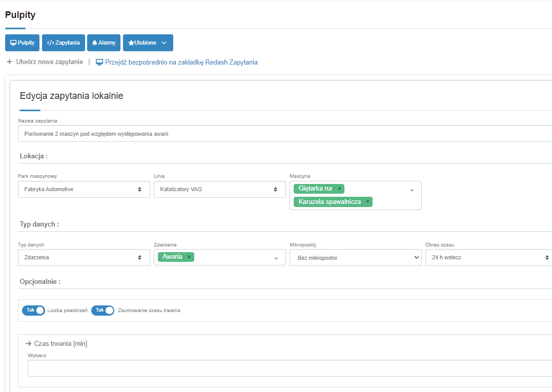Remove Giętarka rur machine tag
The width and height of the screenshot is (552, 392).
point(339,189)
